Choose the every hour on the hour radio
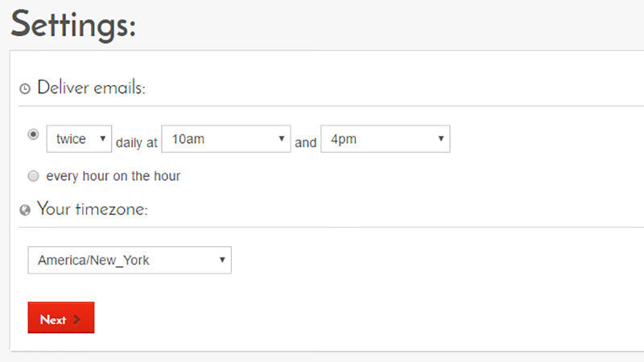644x362 pixels. pyautogui.click(x=33, y=175)
